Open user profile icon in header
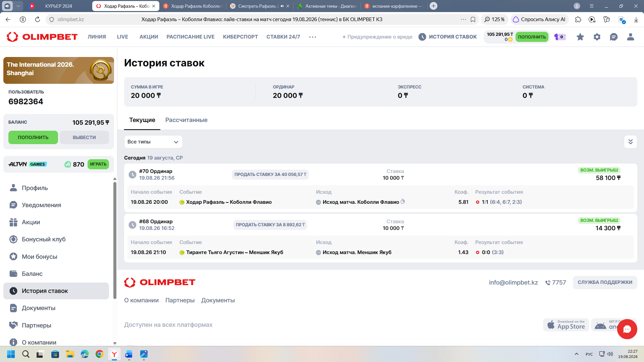This screenshot has height=362, width=644. pos(631,37)
